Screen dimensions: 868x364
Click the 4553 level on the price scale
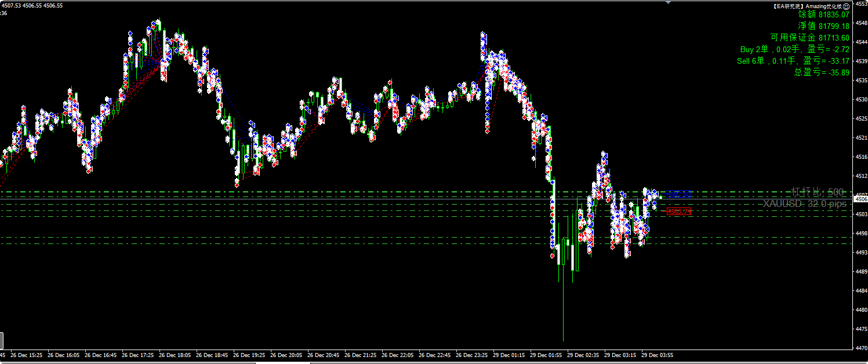861,4
